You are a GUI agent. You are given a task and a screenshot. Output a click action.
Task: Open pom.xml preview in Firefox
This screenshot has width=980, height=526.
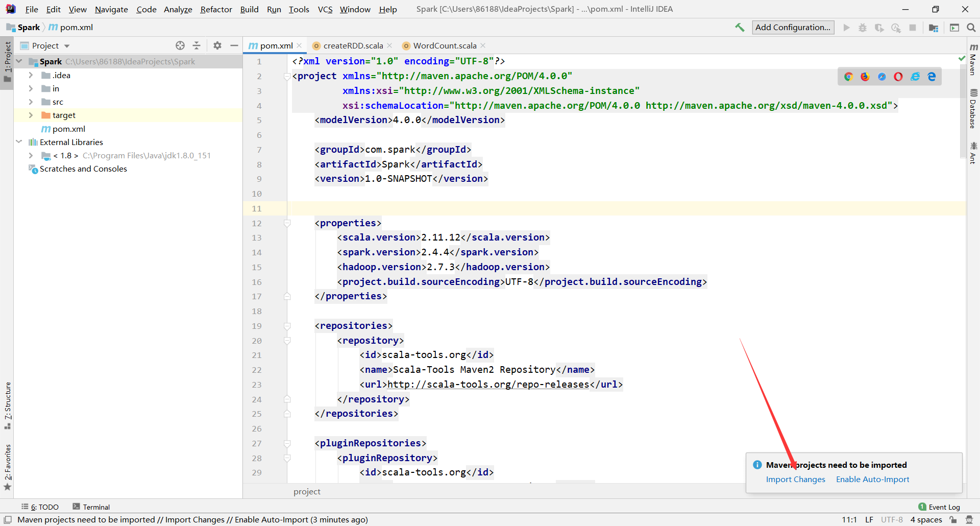(865, 76)
